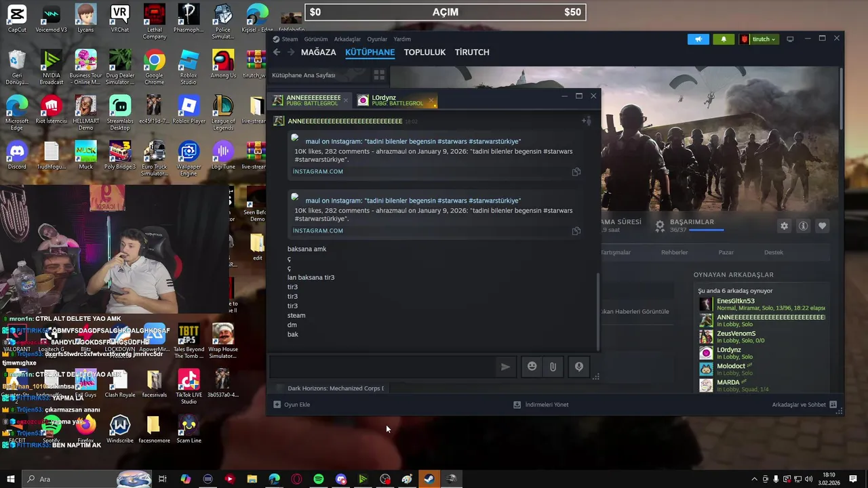Toggle Steam Big Picture mode icon
The width and height of the screenshot is (868, 488).
(790, 39)
